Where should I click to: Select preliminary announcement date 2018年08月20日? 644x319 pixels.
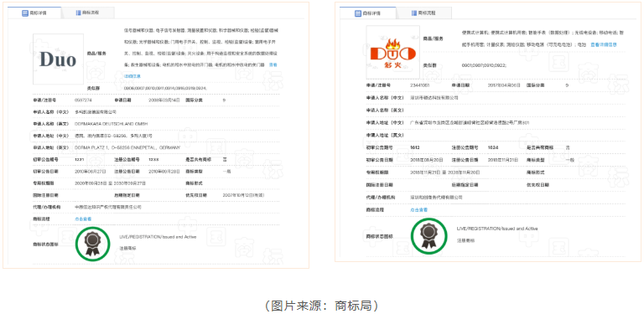coord(426,159)
